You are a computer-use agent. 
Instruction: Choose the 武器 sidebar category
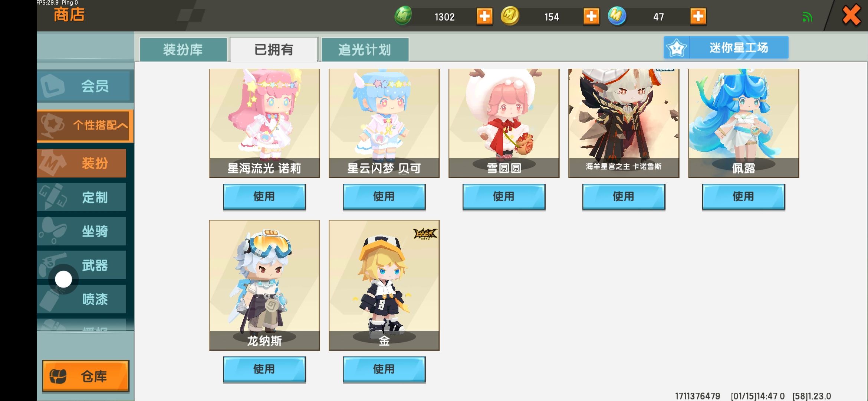pos(82,265)
